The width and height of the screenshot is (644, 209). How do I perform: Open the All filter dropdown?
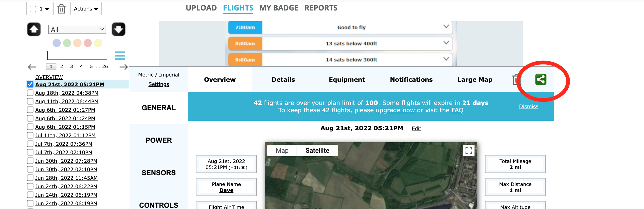point(77,29)
